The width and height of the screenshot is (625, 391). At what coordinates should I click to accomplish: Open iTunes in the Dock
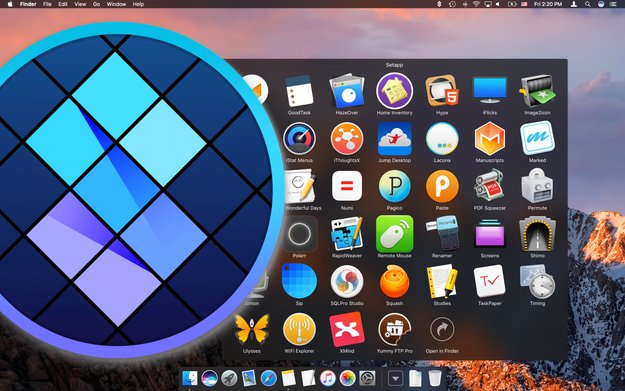point(328,378)
